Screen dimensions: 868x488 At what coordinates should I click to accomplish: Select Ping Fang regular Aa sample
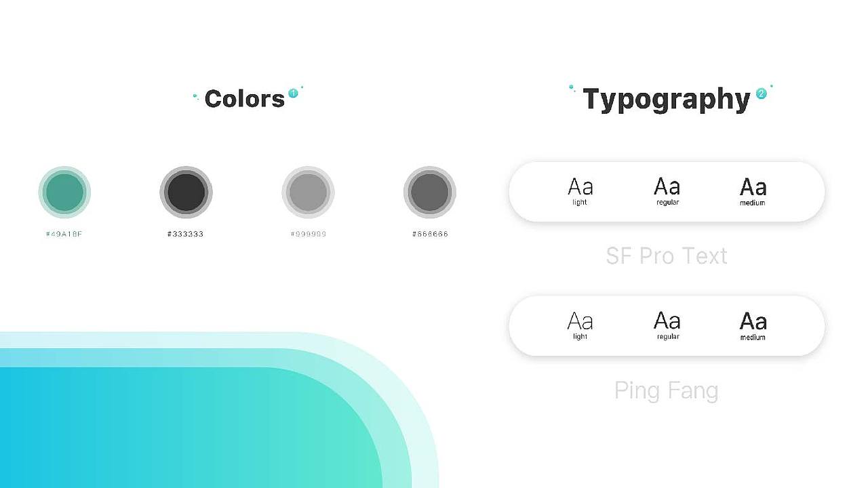(667, 325)
